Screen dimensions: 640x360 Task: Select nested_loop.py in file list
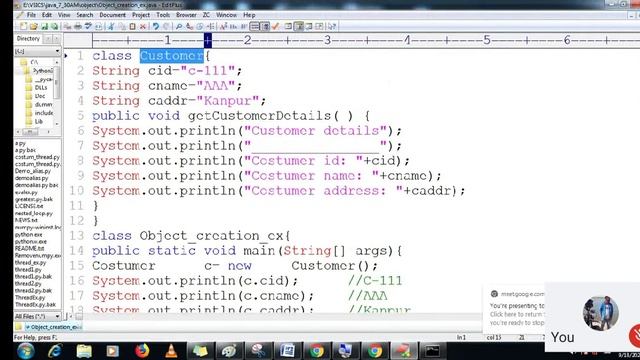pyautogui.click(x=34, y=213)
